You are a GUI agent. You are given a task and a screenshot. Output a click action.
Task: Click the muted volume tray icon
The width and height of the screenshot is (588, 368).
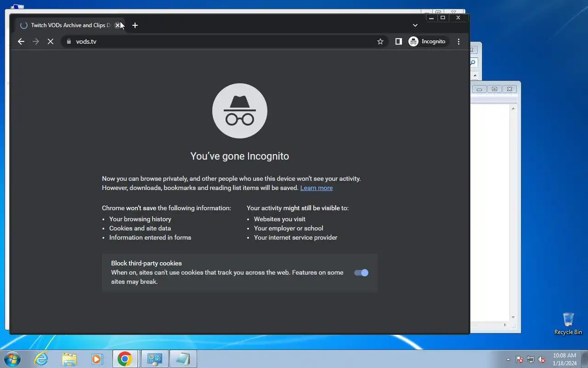pyautogui.click(x=542, y=359)
